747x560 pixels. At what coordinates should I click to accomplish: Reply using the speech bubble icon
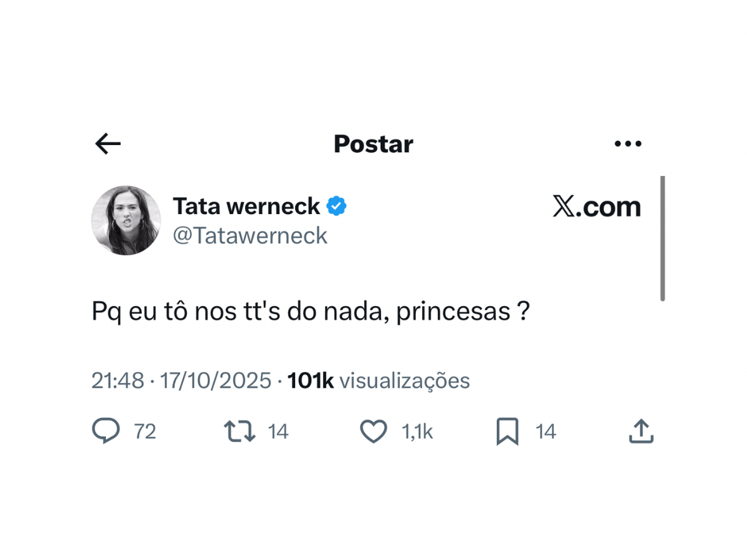tap(106, 431)
